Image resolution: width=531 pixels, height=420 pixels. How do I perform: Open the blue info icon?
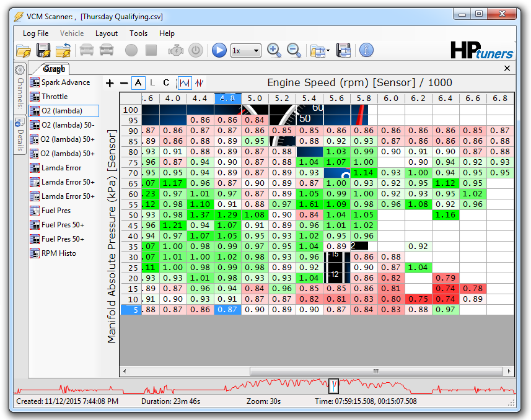point(366,50)
